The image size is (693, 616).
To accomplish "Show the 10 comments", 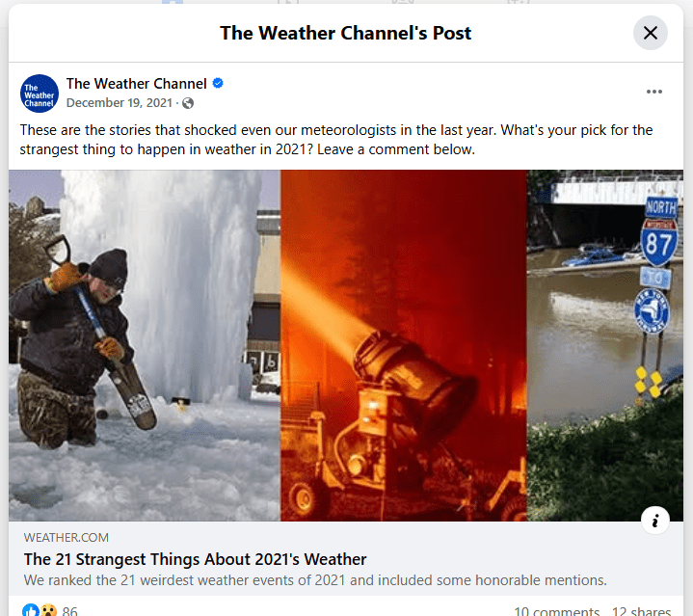I will [556, 610].
